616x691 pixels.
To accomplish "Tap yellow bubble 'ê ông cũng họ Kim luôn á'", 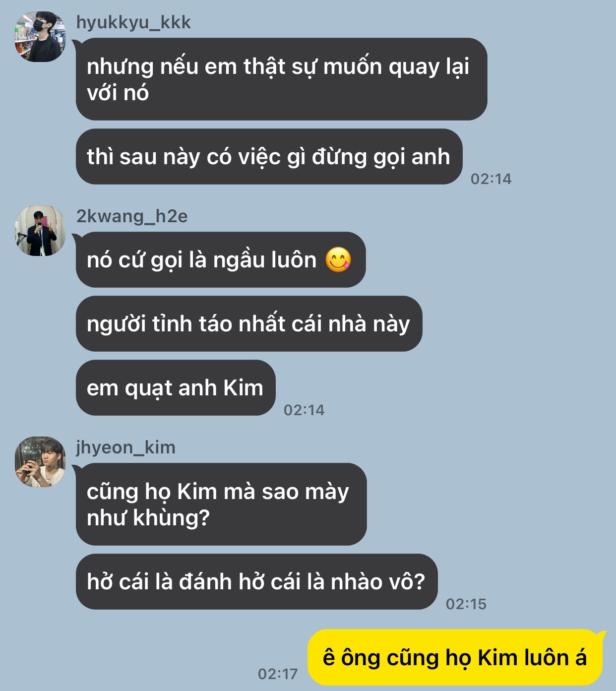I will pyautogui.click(x=455, y=658).
